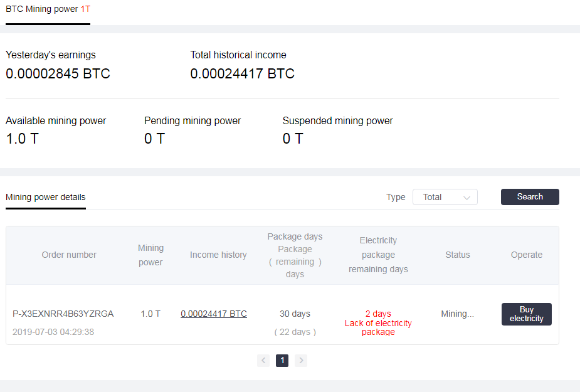Click the Status column header
This screenshot has height=392, width=580.
point(458,255)
